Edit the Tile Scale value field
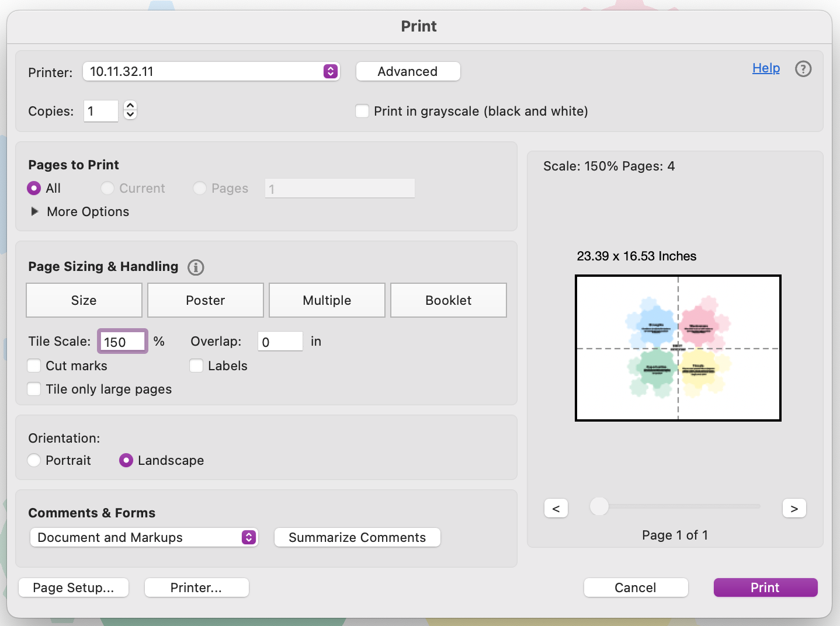This screenshot has height=626, width=840. pyautogui.click(x=122, y=341)
